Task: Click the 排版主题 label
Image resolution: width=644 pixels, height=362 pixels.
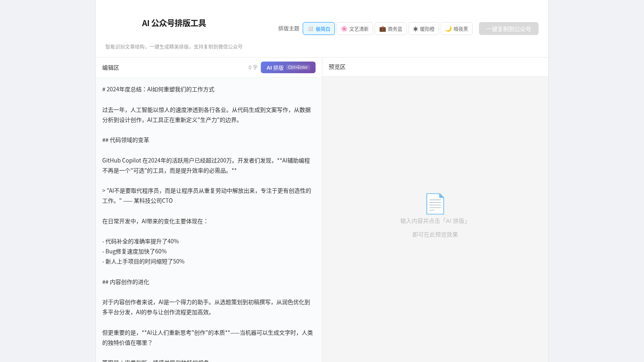Action: (289, 29)
